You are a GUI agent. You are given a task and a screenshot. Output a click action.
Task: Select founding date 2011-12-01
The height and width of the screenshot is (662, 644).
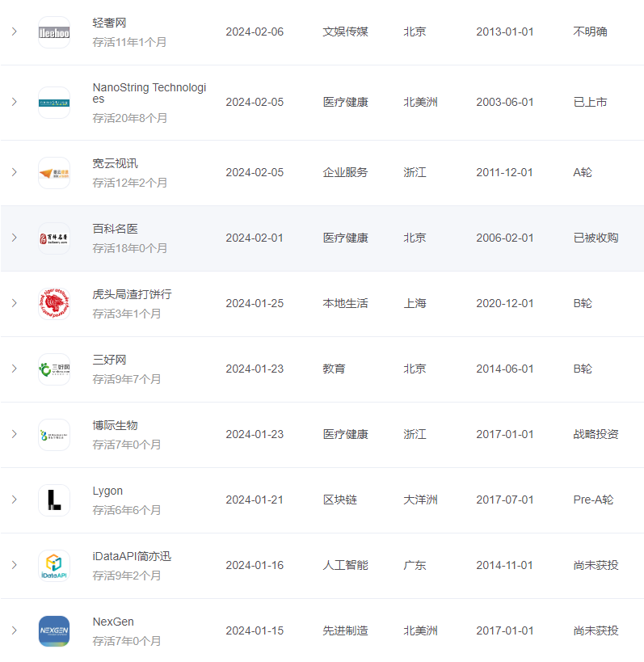pos(505,172)
